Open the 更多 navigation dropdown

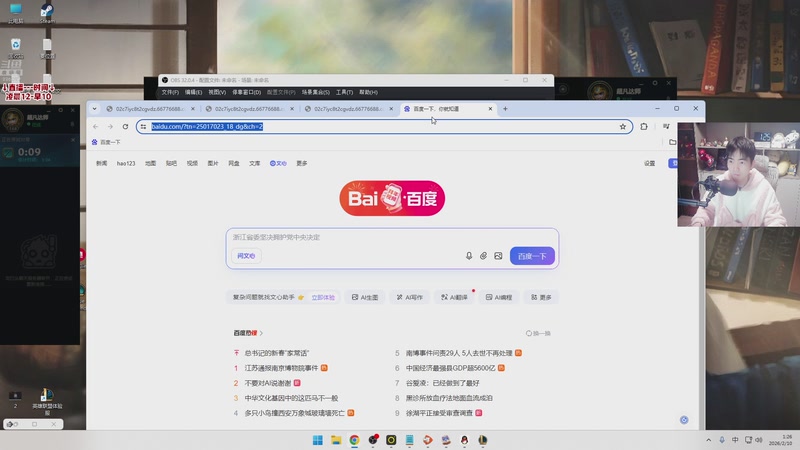(x=302, y=163)
